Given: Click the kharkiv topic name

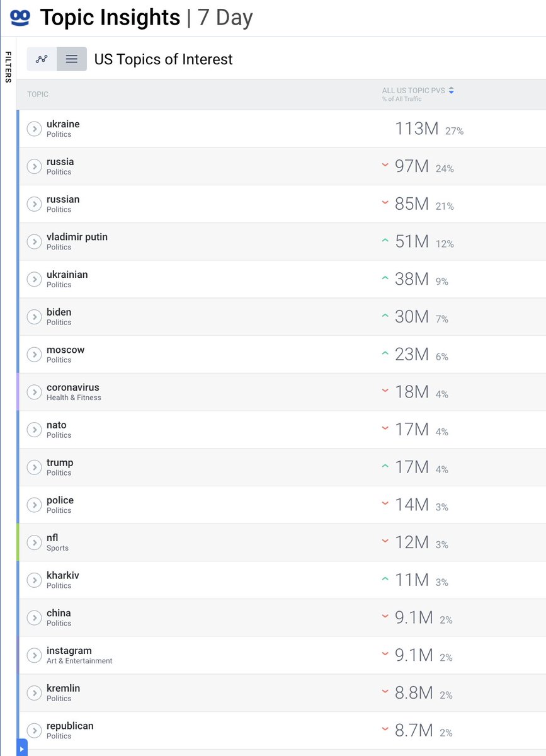Looking at the screenshot, I should [63, 575].
